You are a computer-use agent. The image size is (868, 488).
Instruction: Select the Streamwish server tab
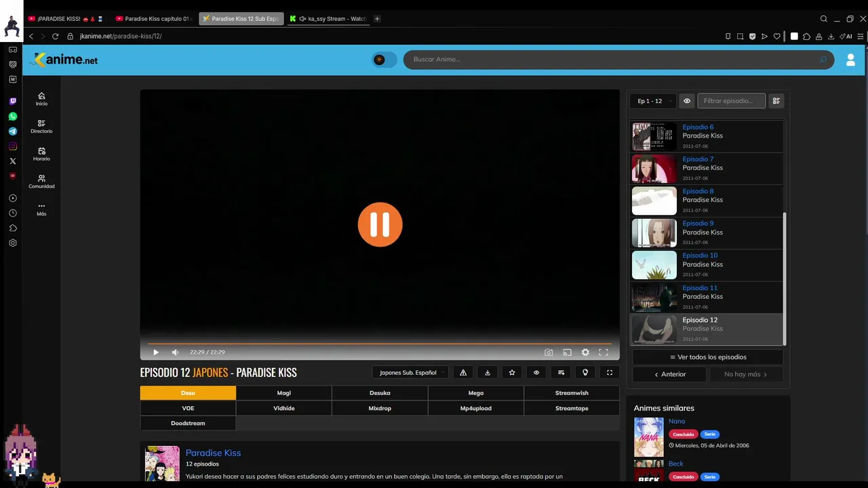pos(572,393)
